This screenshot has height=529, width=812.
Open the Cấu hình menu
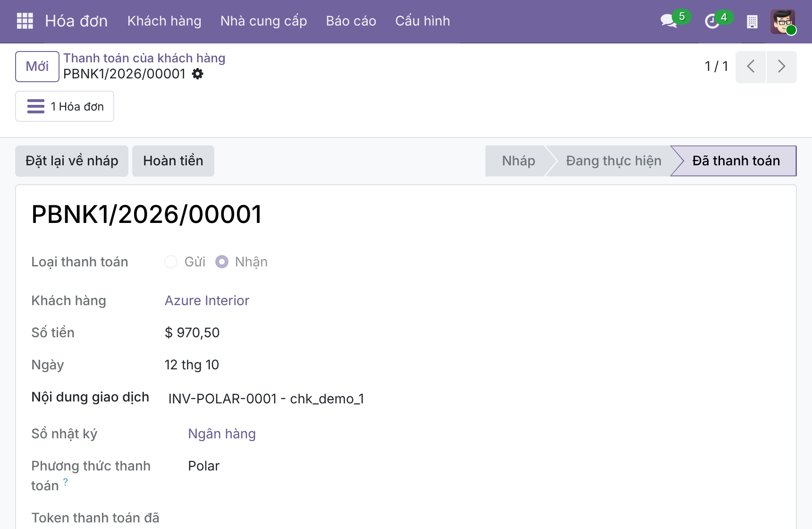[423, 21]
